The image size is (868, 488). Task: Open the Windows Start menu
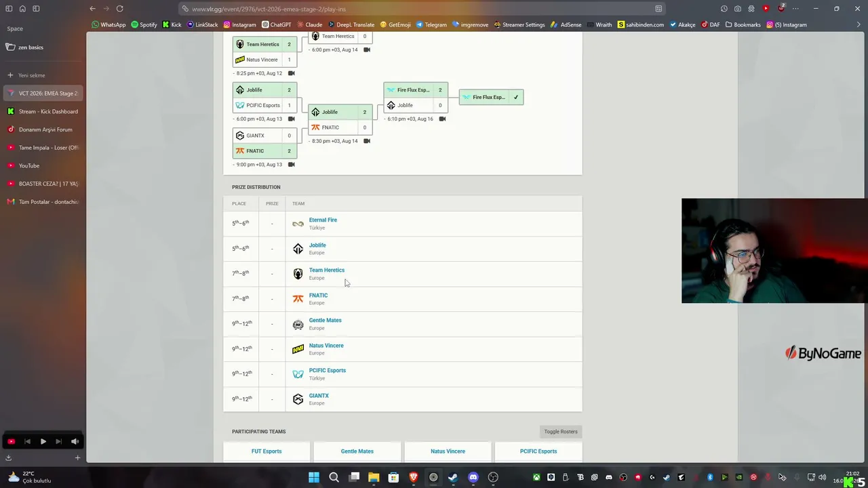[314, 477]
